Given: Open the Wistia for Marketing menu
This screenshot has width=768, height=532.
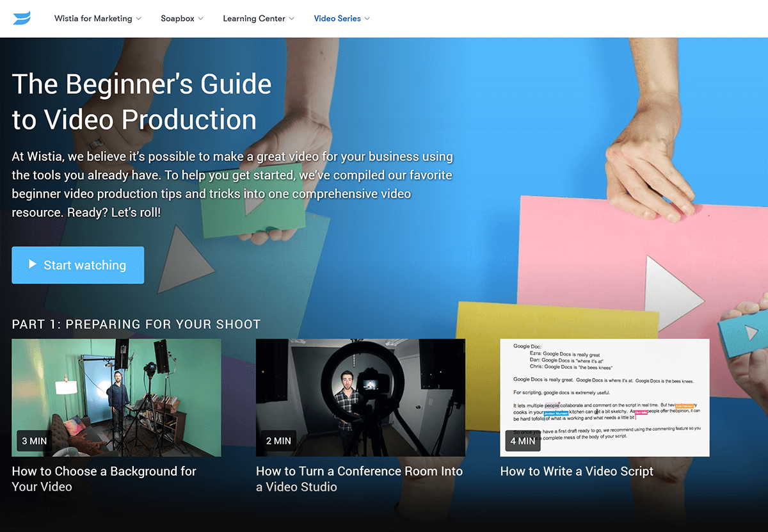Looking at the screenshot, I should pos(98,19).
